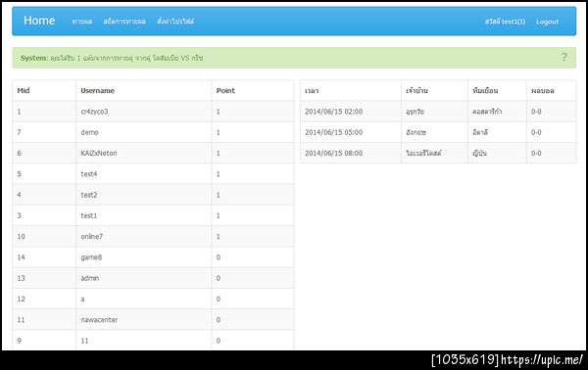Select the match time 2014/06/15 05:00
The height and width of the screenshot is (370, 588).
tap(334, 132)
